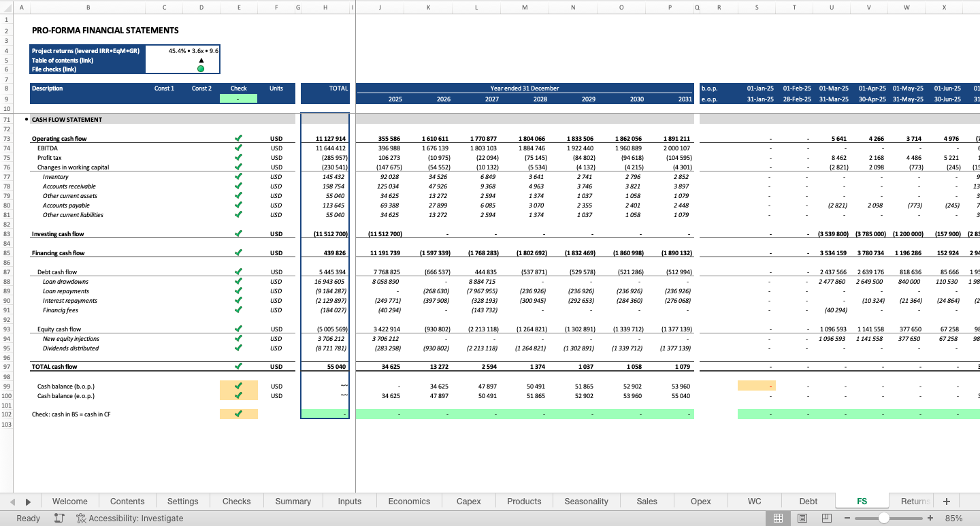Screen dimensions: 980x526
Task: Click the check mark in Accounts payable row
Action: (238, 205)
